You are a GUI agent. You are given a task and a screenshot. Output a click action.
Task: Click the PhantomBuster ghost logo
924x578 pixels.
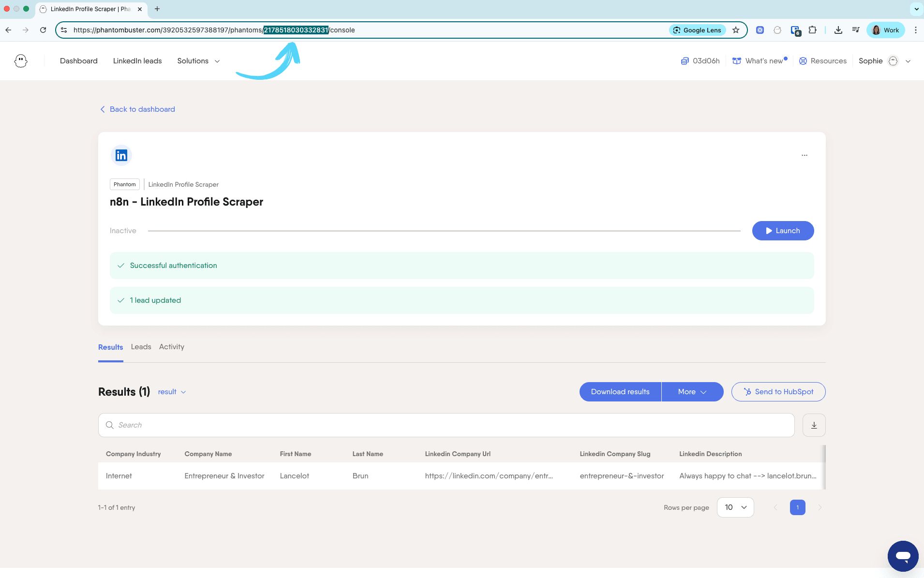point(21,61)
